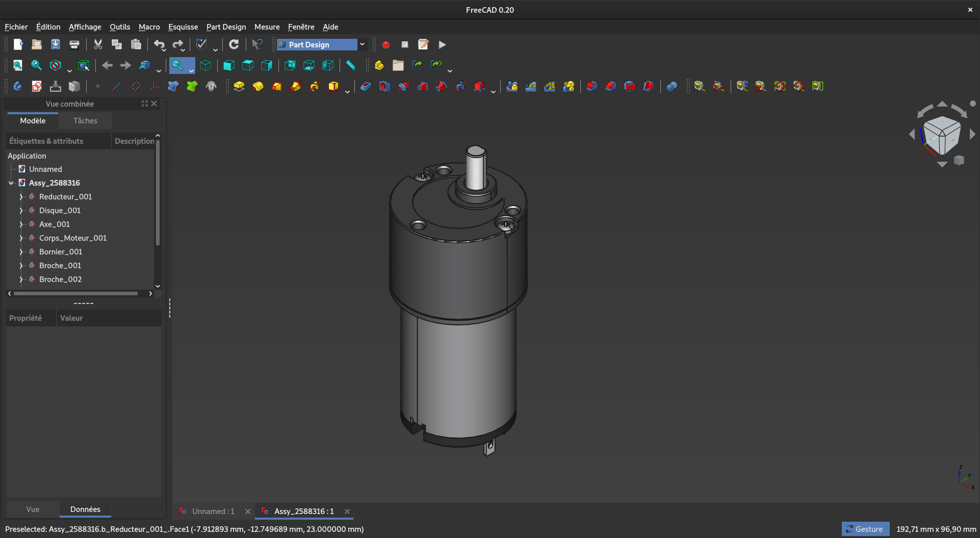Click the Gesture navigation style button
Image resolution: width=980 pixels, height=538 pixels.
[865, 529]
